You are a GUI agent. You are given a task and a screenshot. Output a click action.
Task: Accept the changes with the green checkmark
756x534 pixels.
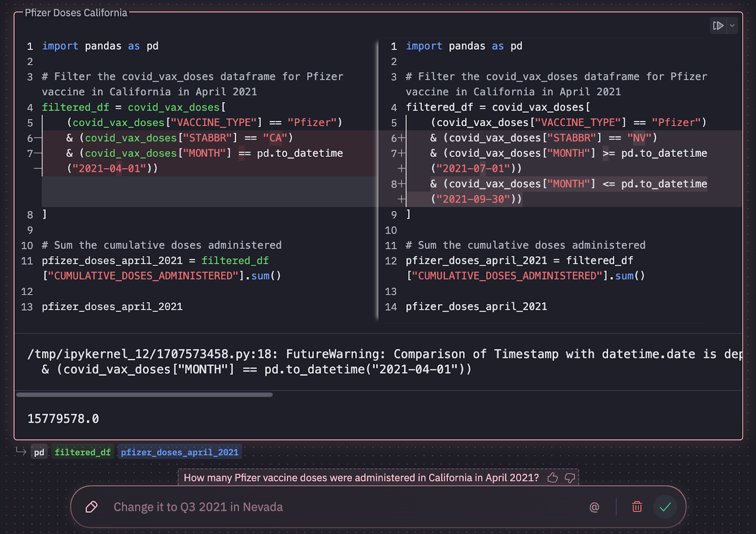coord(665,507)
